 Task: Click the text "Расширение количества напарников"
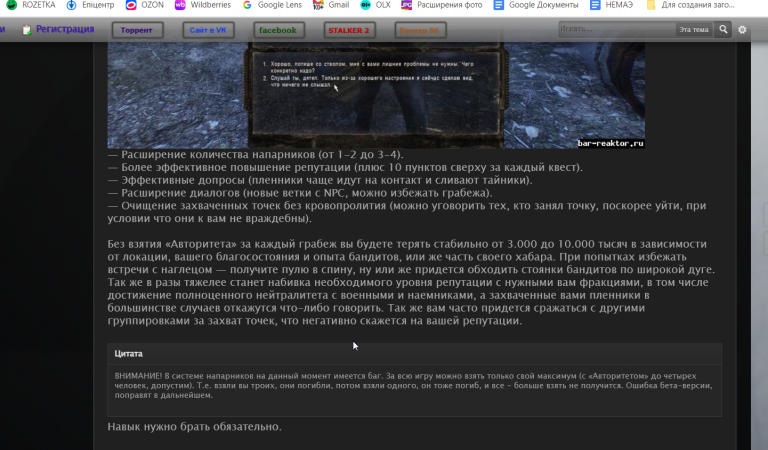tap(218, 154)
